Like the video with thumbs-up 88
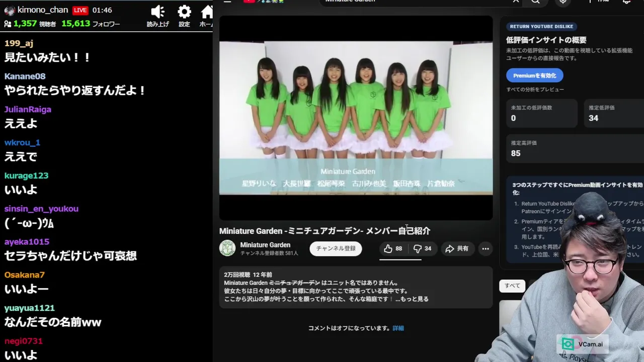Screen dimensions: 644x362 coord(393,248)
